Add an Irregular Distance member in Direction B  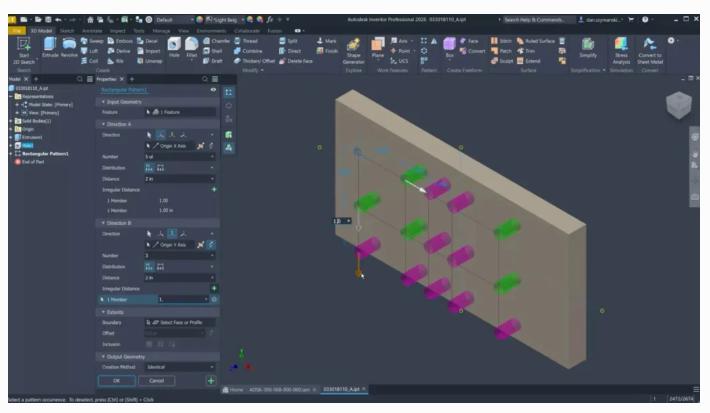(213, 288)
